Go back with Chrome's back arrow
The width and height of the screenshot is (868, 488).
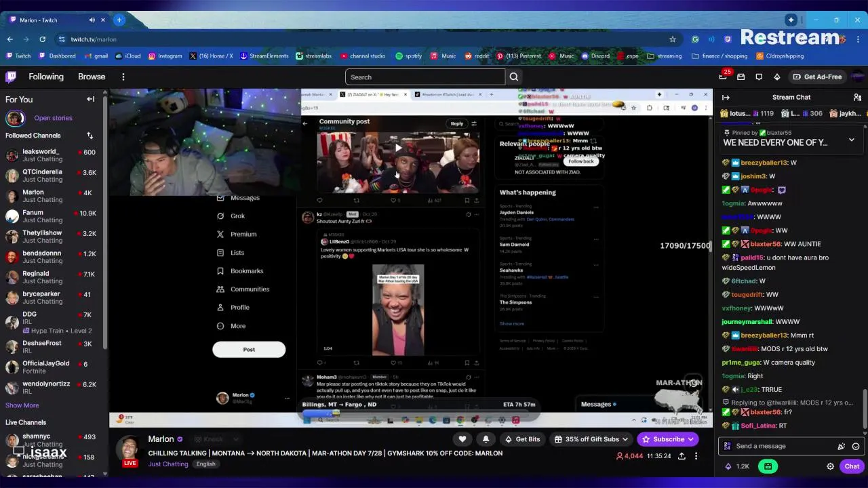[11, 39]
